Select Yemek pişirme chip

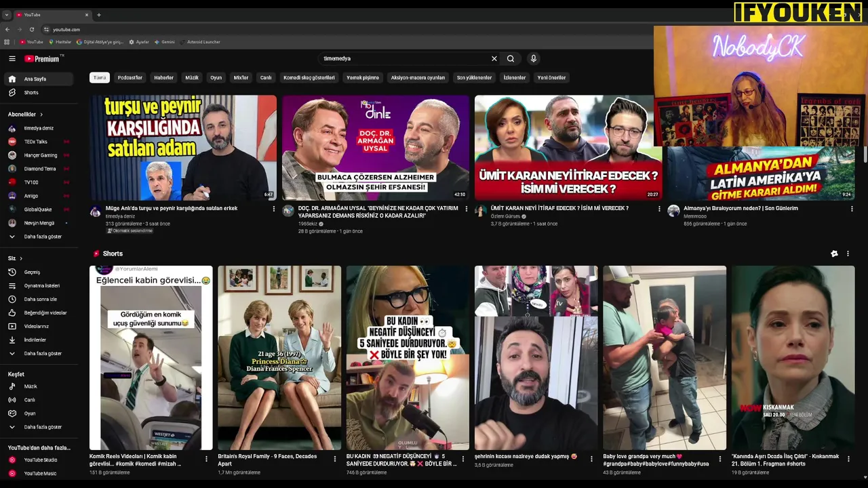click(x=363, y=78)
